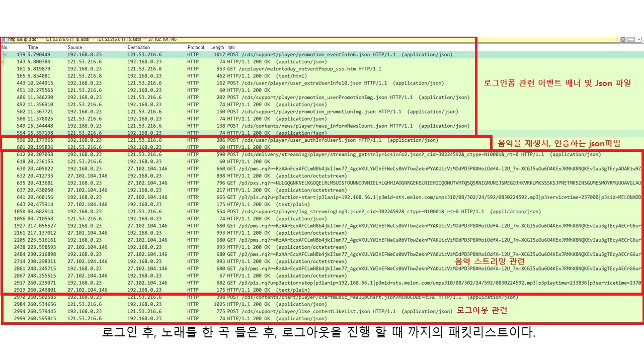Sort packets by the Protocol column header
Screen dimensions: 644x362
point(198,47)
